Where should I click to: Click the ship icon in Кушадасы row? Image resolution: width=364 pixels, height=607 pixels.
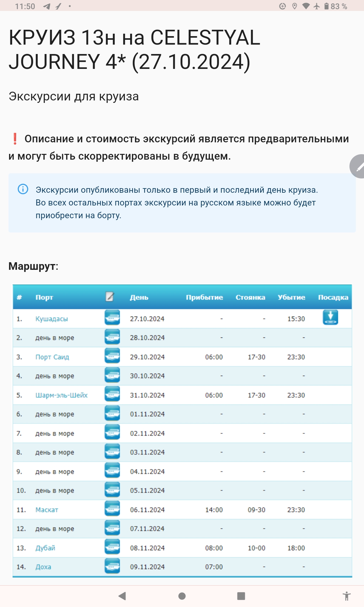point(112,318)
